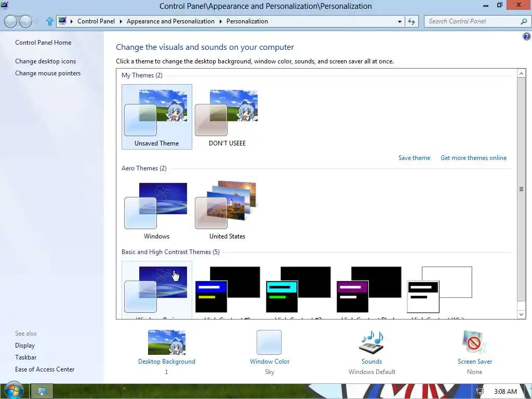The width and height of the screenshot is (532, 399).
Task: Click the Forward navigation button
Action: (25, 21)
